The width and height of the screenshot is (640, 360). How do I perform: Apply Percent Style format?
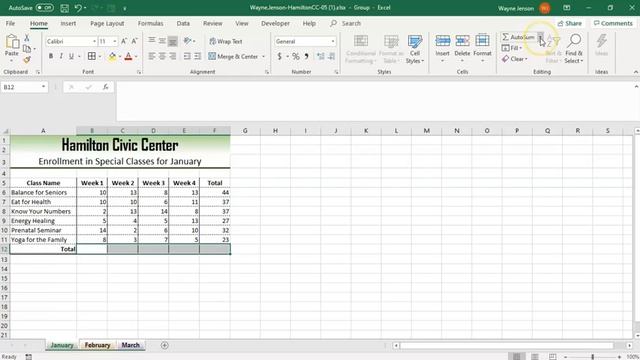pyautogui.click(x=296, y=56)
